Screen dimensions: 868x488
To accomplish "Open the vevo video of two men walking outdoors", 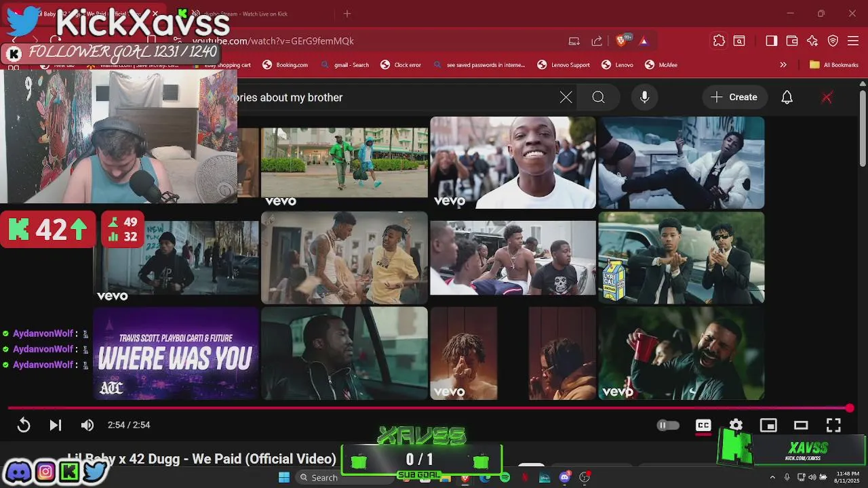I will (x=344, y=163).
